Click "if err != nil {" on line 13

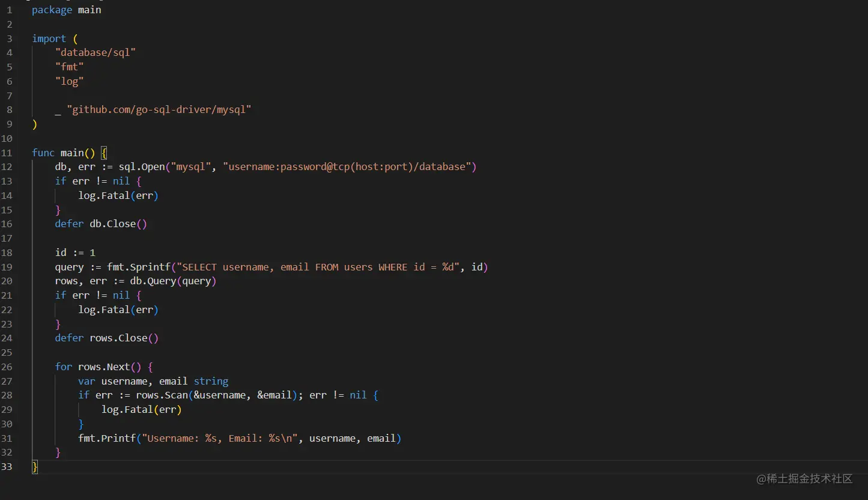99,181
